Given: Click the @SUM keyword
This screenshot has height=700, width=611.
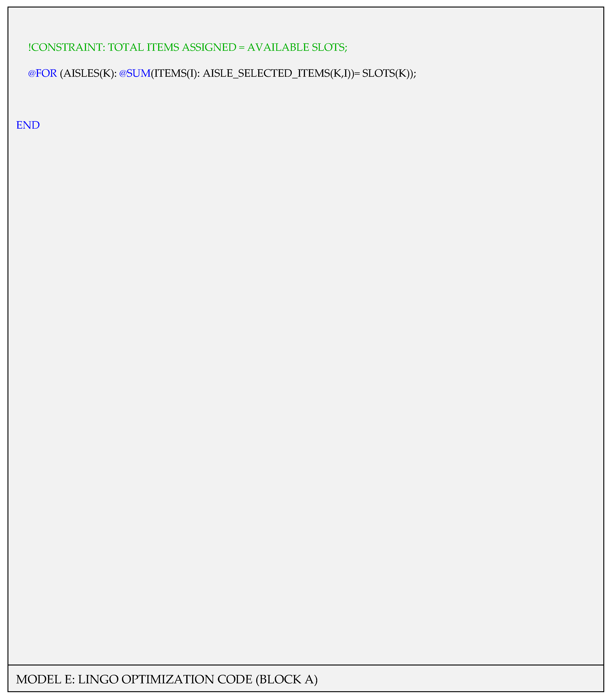Looking at the screenshot, I should (x=135, y=73).
